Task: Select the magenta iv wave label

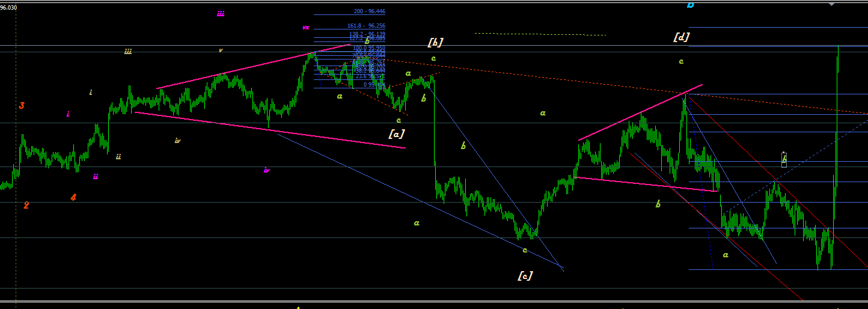Action: [x=266, y=170]
